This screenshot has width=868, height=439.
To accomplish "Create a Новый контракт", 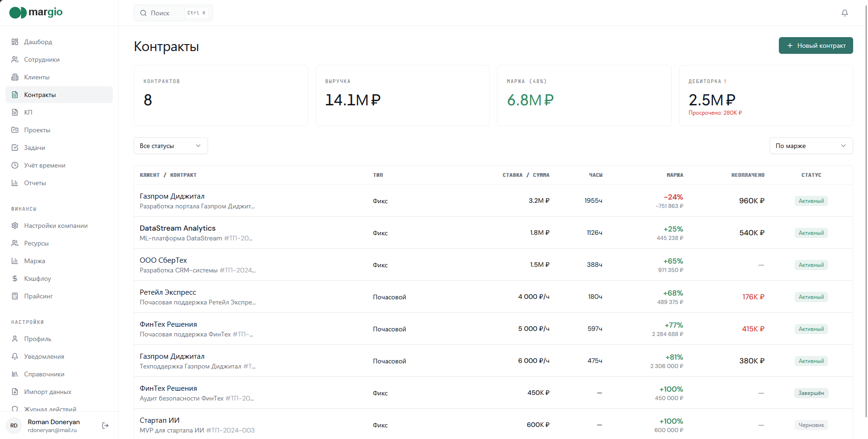I will pyautogui.click(x=816, y=45).
